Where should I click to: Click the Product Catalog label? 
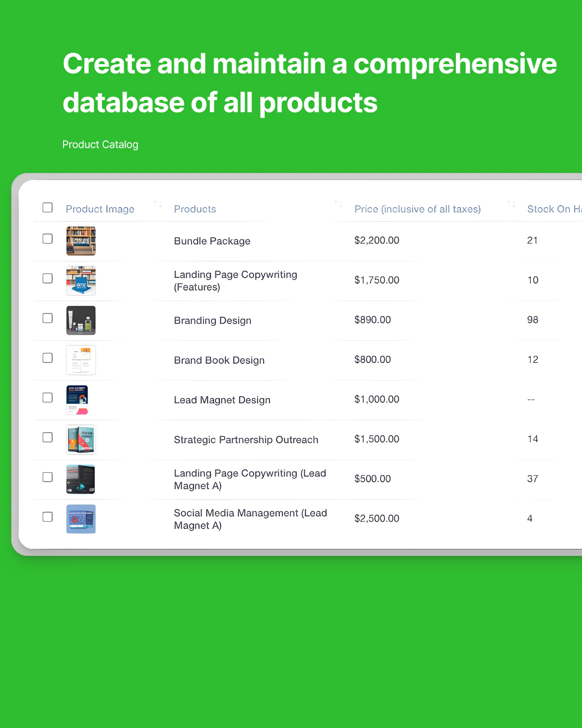100,145
